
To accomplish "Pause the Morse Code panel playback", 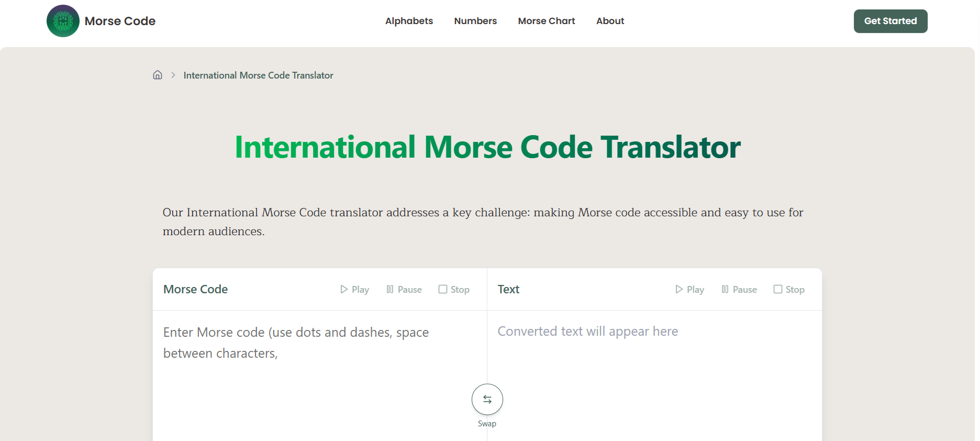I will [x=404, y=290].
